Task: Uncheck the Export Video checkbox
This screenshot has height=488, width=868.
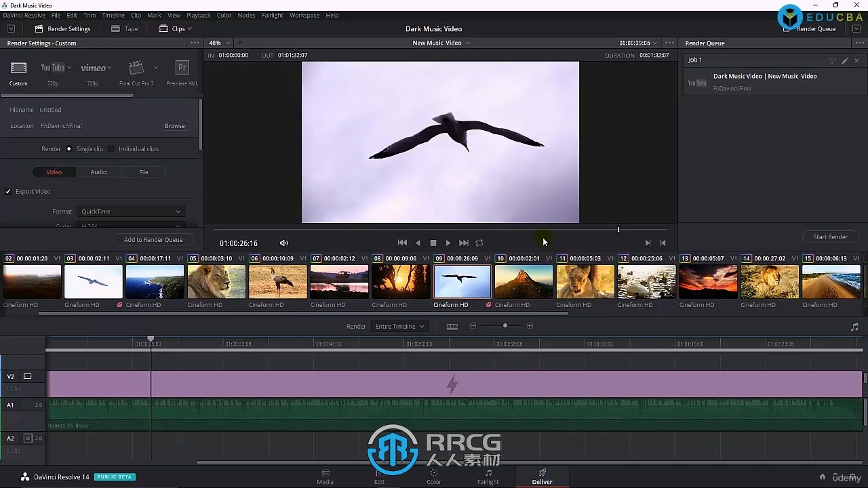Action: click(8, 191)
